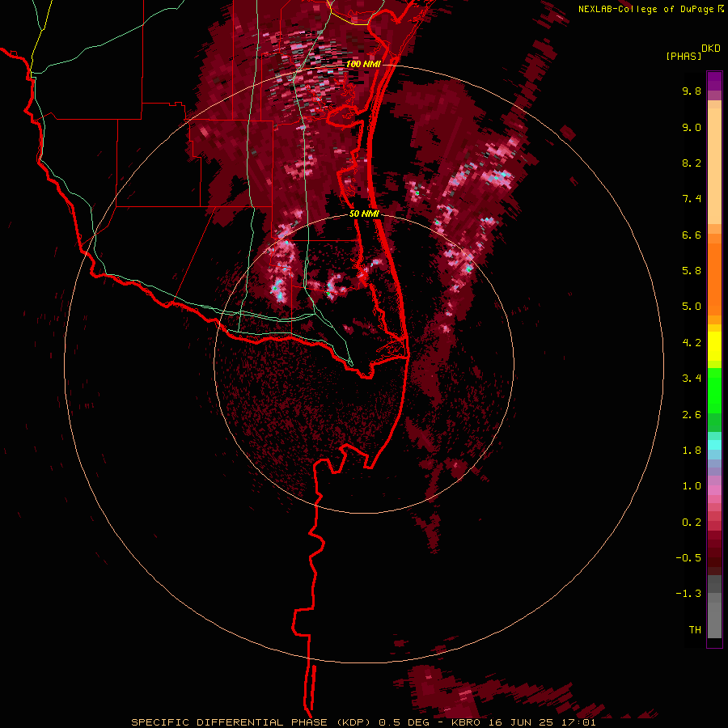Click the 5.8 color scale value
Image resolution: width=728 pixels, height=728 pixels.
[692, 271]
